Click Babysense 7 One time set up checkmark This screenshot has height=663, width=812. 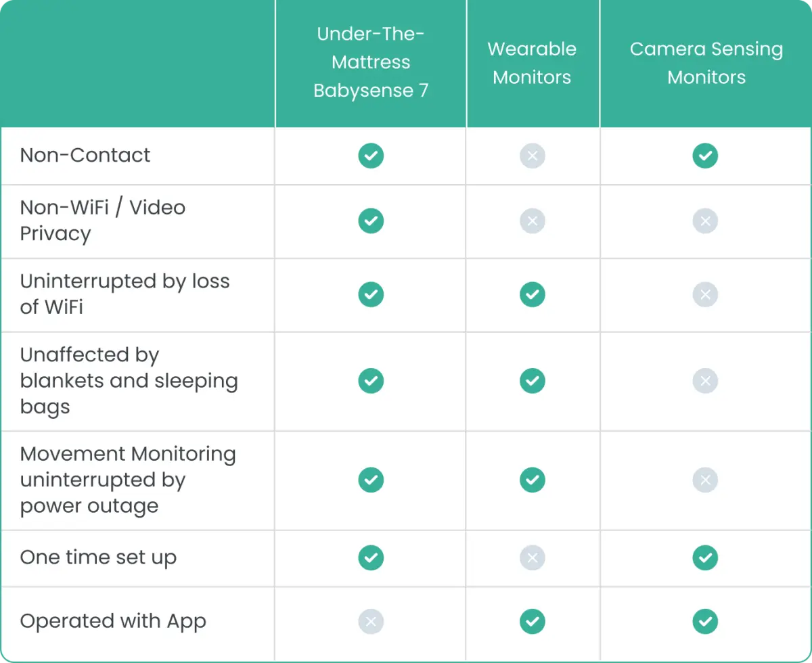click(x=371, y=557)
